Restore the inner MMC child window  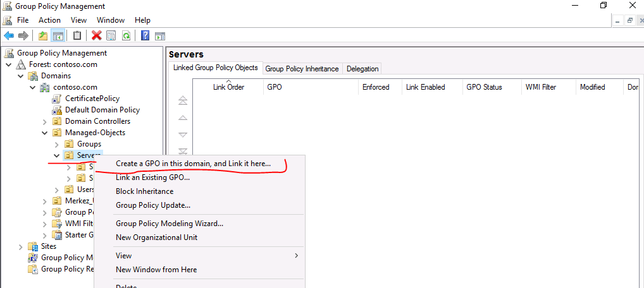pos(629,20)
